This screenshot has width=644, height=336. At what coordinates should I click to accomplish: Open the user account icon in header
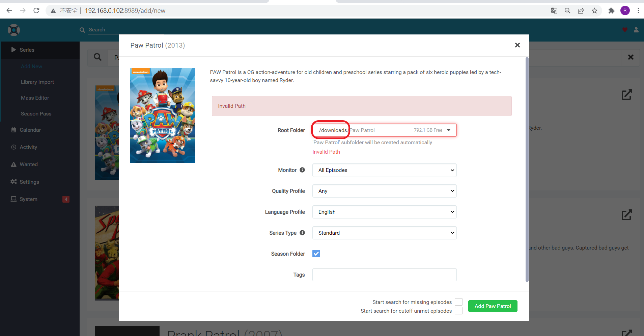tap(636, 30)
